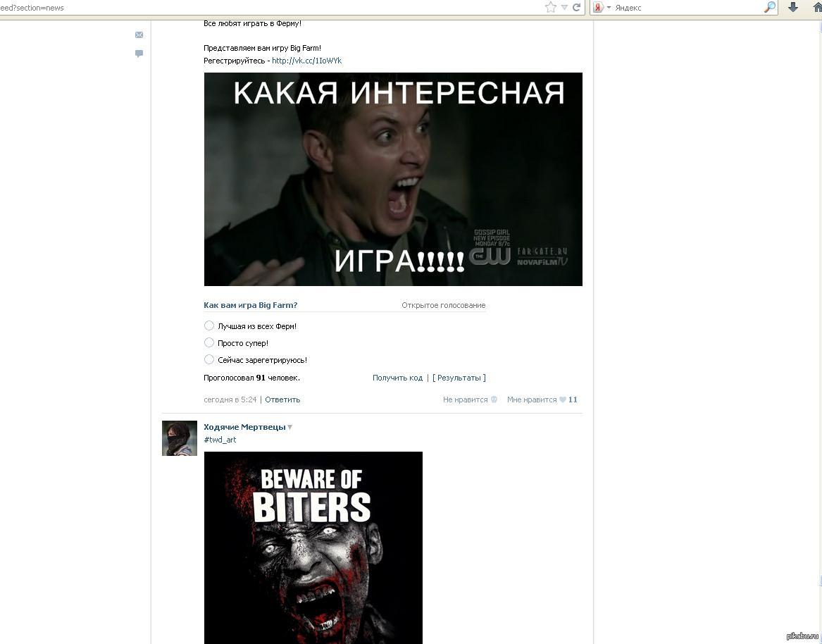The image size is (822, 644).
Task: Open the Yandex search engine selector
Action: [602, 7]
